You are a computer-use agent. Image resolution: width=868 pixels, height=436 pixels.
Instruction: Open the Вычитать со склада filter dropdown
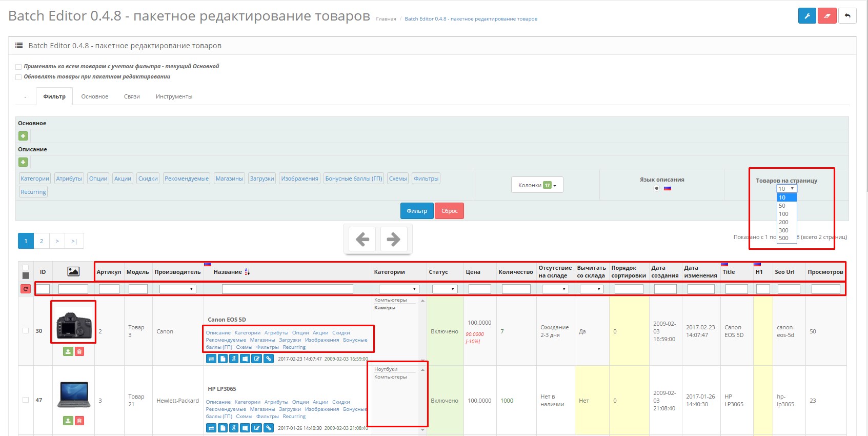(x=592, y=289)
